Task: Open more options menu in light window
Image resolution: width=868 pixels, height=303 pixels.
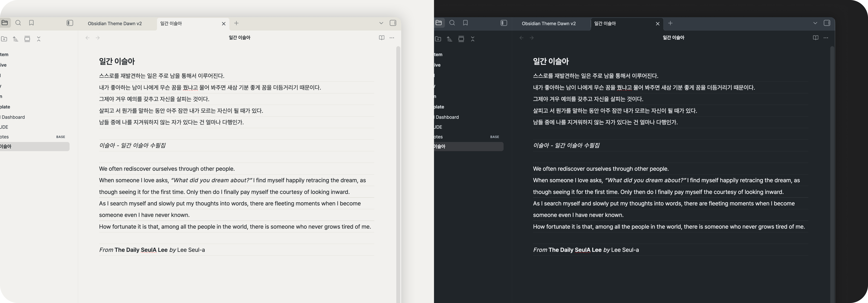Action: click(392, 38)
